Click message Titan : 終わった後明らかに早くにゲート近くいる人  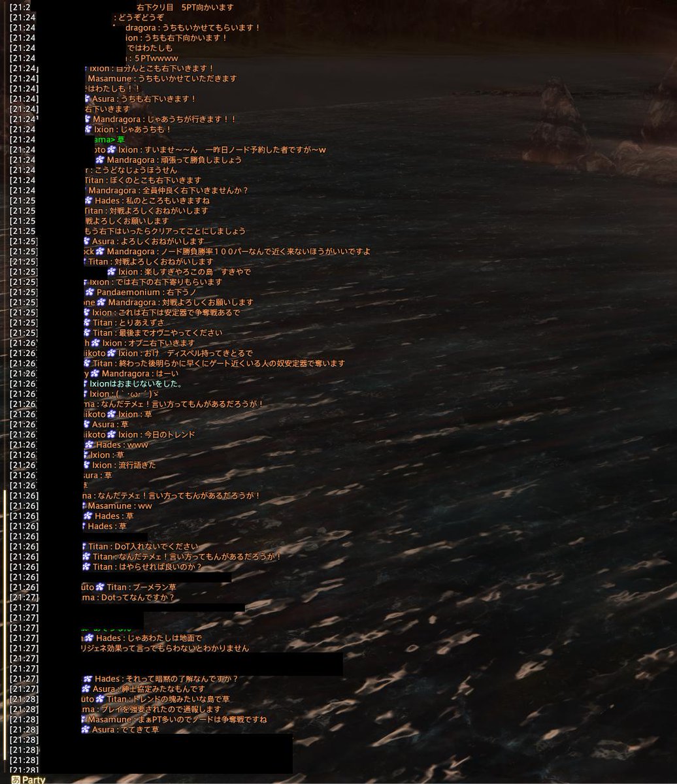pos(218,364)
